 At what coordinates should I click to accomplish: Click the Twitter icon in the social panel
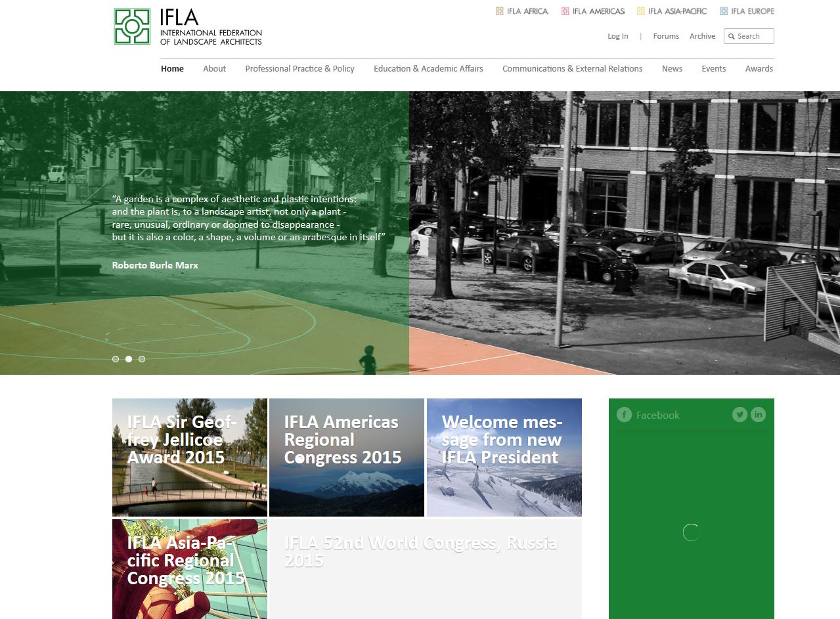pos(740,414)
